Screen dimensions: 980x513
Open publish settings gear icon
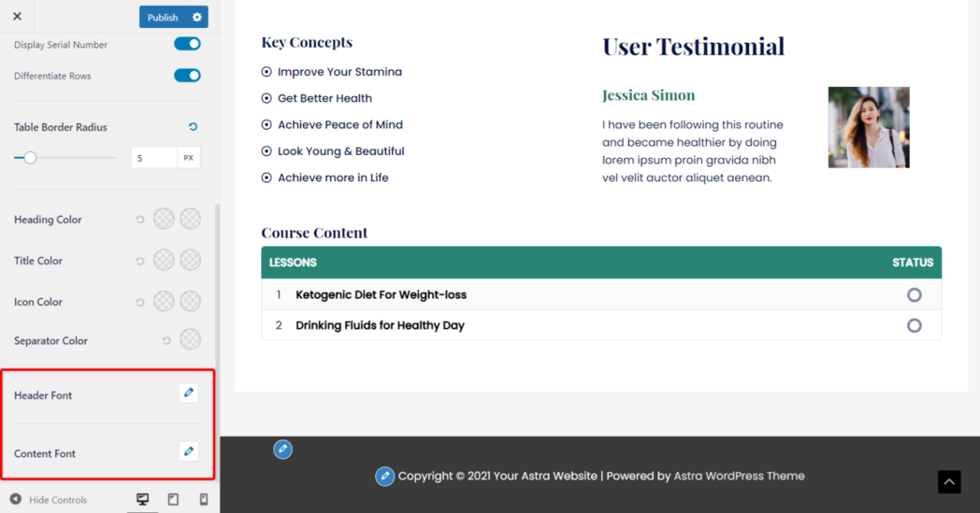tap(196, 17)
